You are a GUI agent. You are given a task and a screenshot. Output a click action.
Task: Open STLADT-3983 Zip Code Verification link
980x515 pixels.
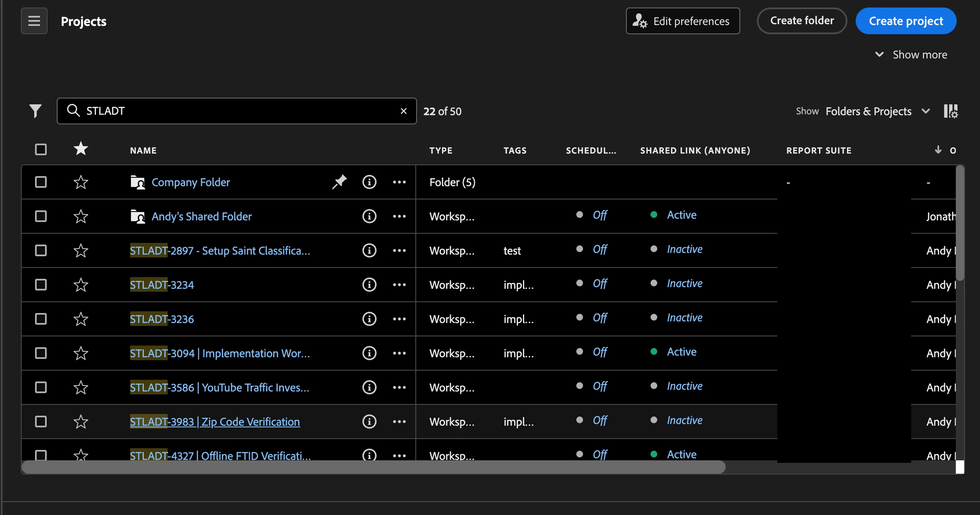tap(215, 422)
